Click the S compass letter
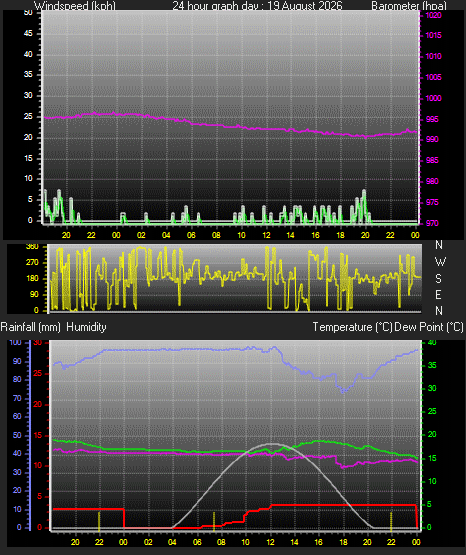This screenshot has height=555, width=466. pyautogui.click(x=438, y=279)
